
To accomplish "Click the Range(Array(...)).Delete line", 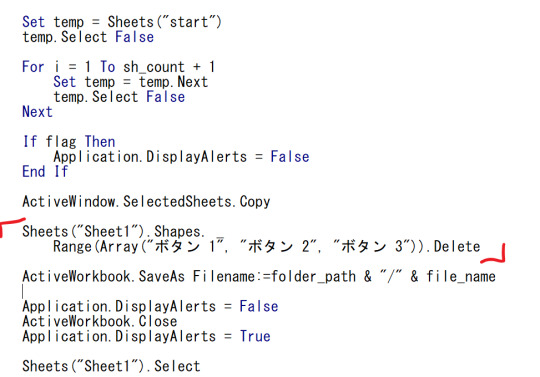I will pyautogui.click(x=267, y=247).
